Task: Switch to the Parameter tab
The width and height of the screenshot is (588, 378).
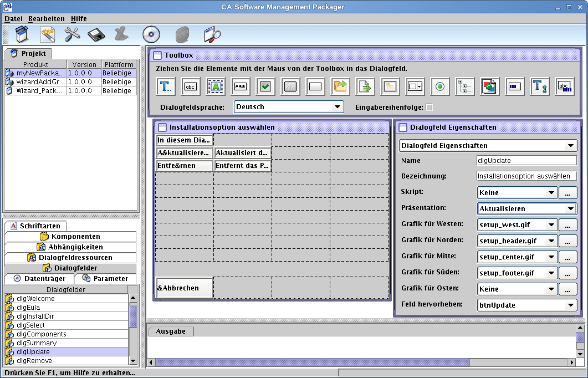Action: coord(106,279)
